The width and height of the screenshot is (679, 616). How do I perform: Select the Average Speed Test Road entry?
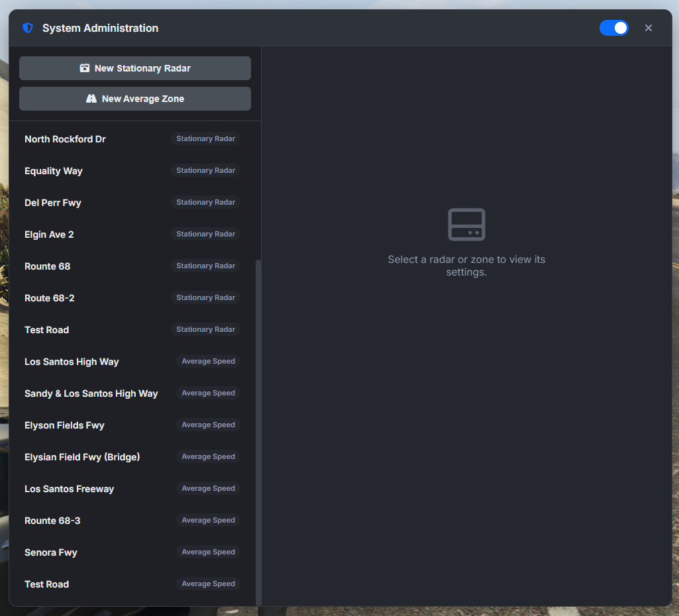coord(132,584)
